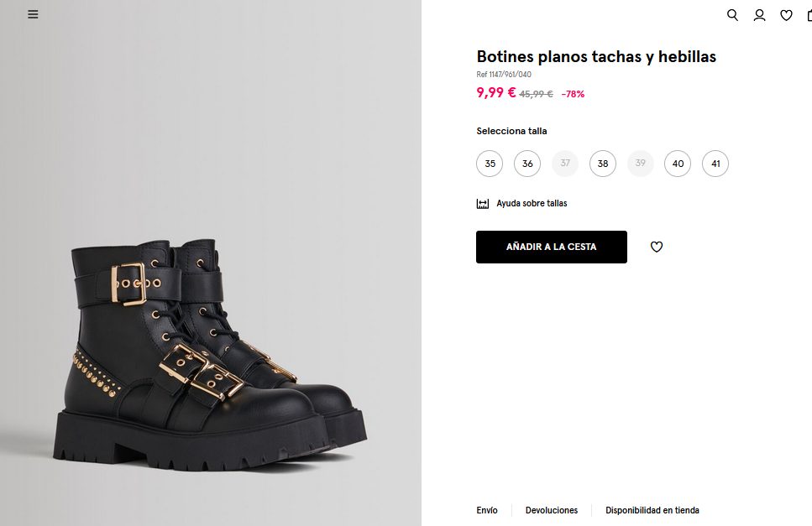Open Ayuda sobre tallas link
Image resolution: width=812 pixels, height=526 pixels.
pyautogui.click(x=532, y=204)
